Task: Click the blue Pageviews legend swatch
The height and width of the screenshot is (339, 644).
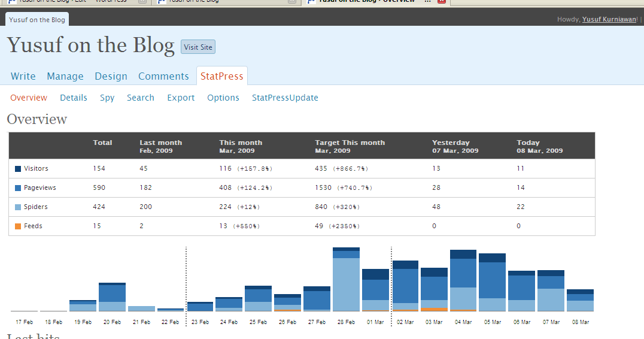Action: click(18, 188)
